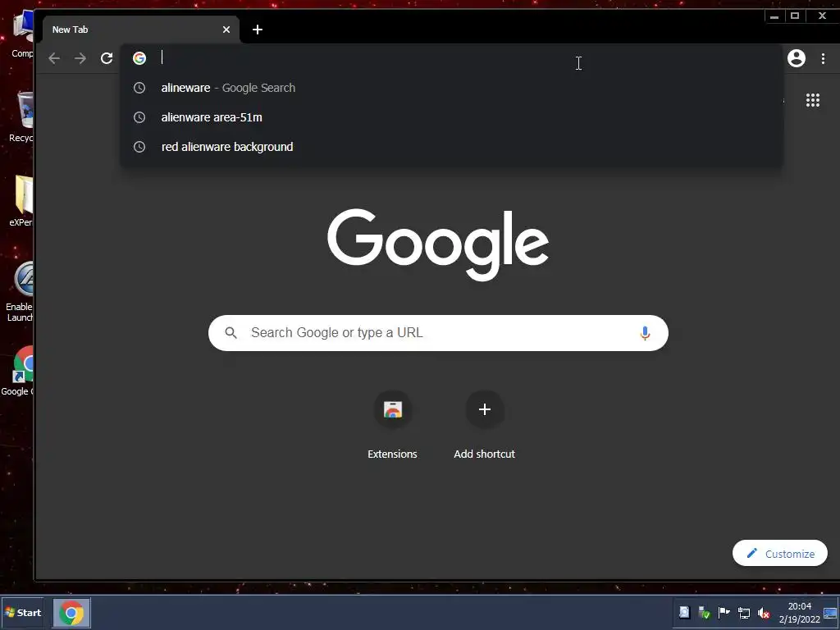
Task: Click the Add shortcut label
Action: click(484, 454)
